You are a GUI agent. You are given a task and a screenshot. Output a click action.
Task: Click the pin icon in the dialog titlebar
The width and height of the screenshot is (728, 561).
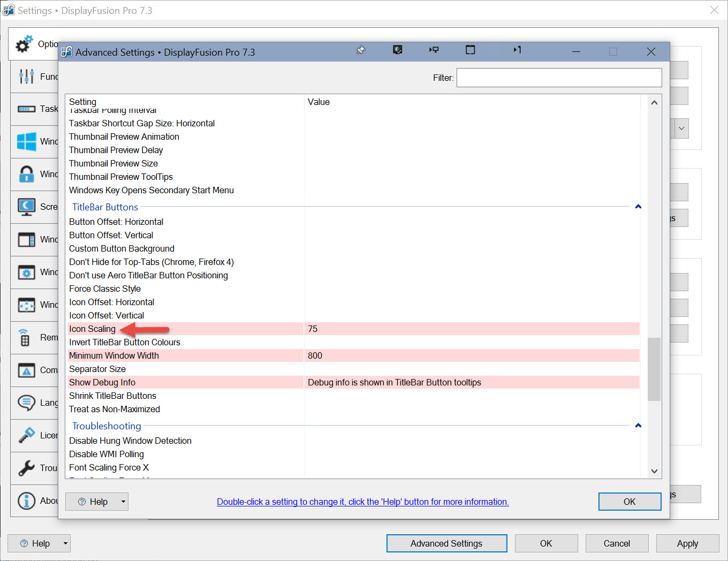click(361, 50)
